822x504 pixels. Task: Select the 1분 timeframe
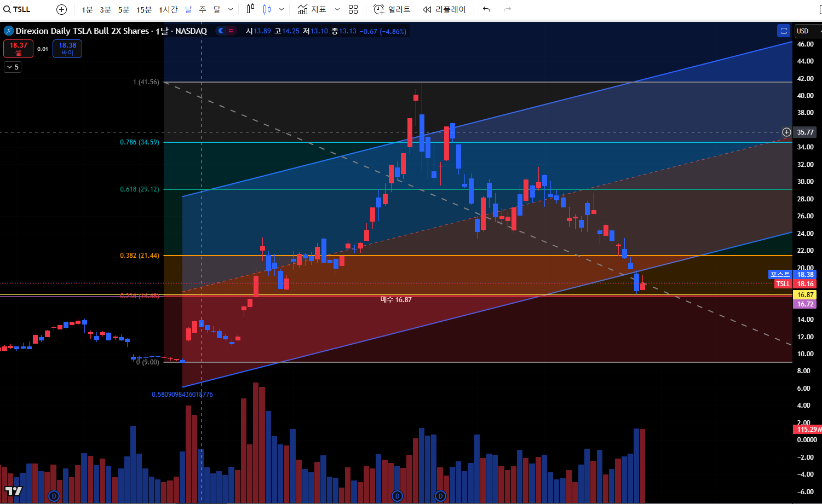coord(87,10)
